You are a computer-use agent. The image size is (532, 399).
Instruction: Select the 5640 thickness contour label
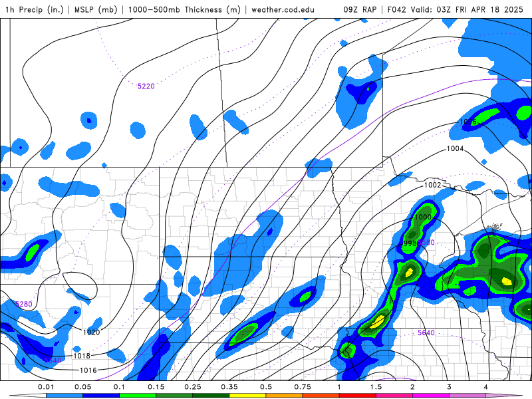coord(426,333)
